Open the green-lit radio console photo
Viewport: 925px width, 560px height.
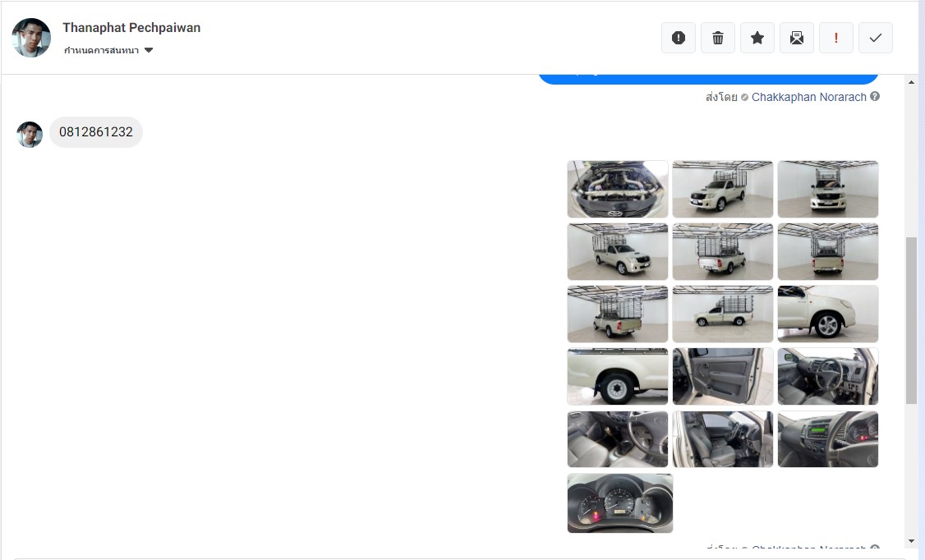coord(827,438)
